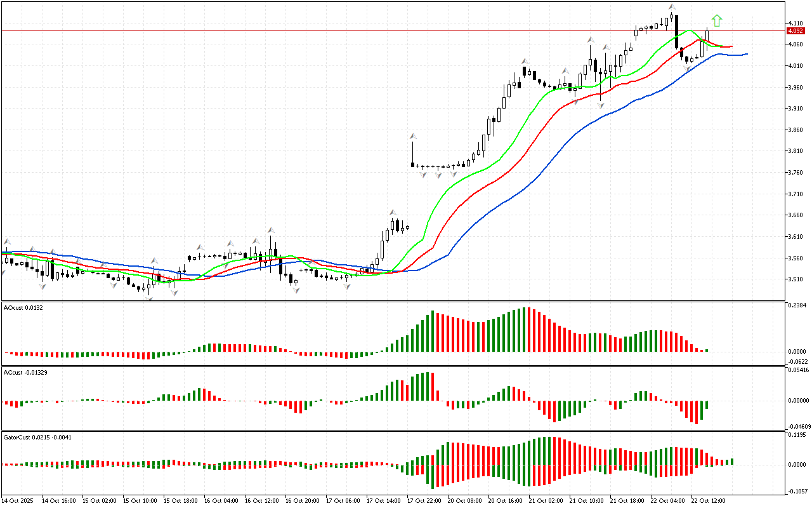
Task: Click the tallest green AOcust histogram bar
Action: [525, 329]
